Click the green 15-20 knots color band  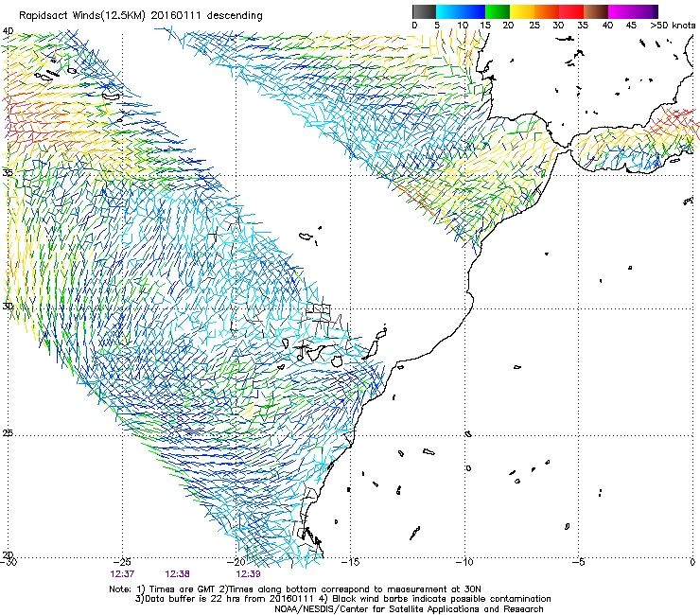(x=498, y=11)
